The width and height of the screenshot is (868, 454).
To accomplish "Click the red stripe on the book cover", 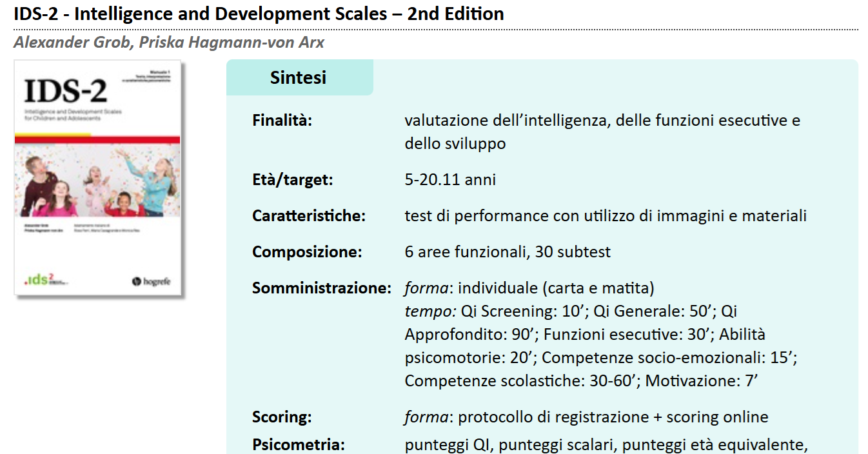I will point(98,139).
